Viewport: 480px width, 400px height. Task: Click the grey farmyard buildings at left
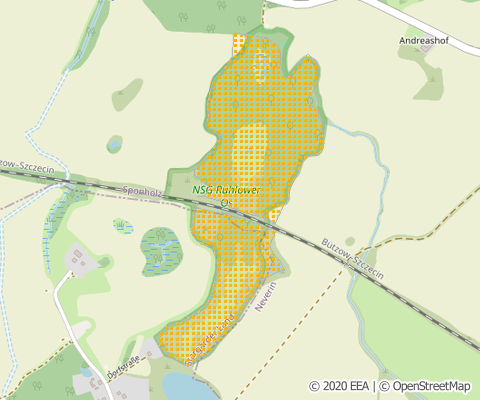click(80, 259)
